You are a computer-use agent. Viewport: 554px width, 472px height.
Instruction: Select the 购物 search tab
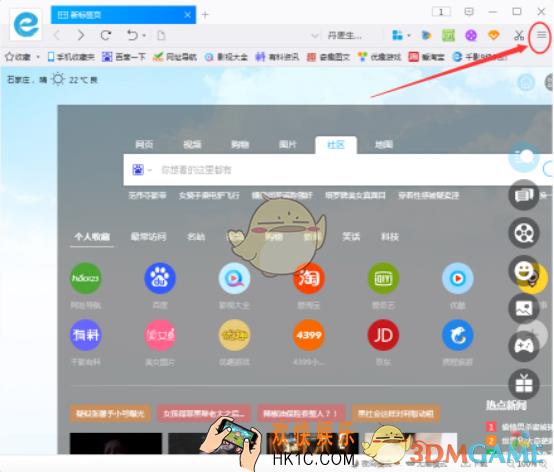click(240, 144)
